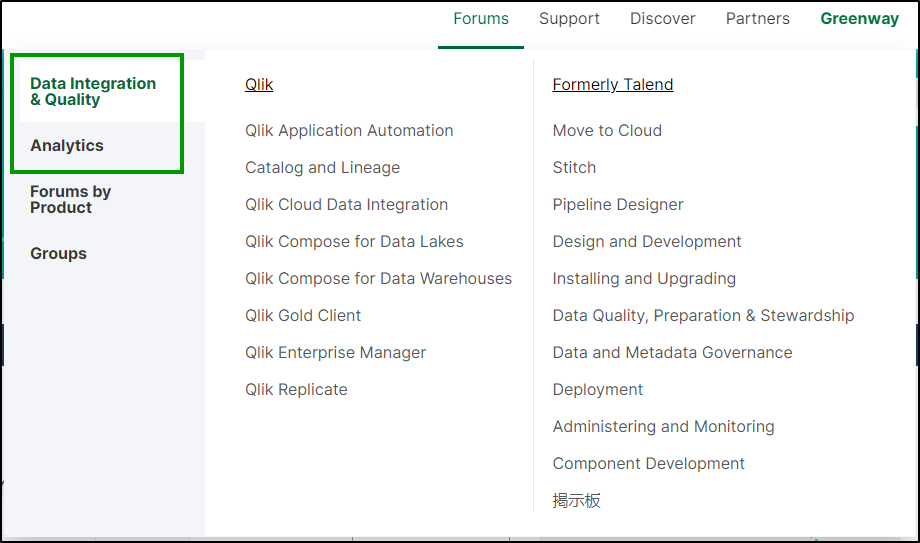Open Qlik Cloud Data Integration forum
This screenshot has width=920, height=543.
(x=347, y=204)
